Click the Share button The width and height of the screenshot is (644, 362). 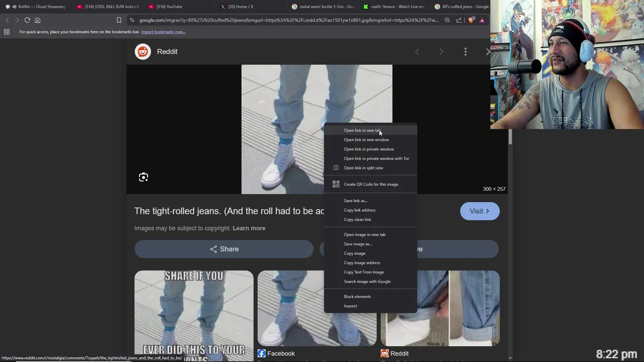pos(224,249)
